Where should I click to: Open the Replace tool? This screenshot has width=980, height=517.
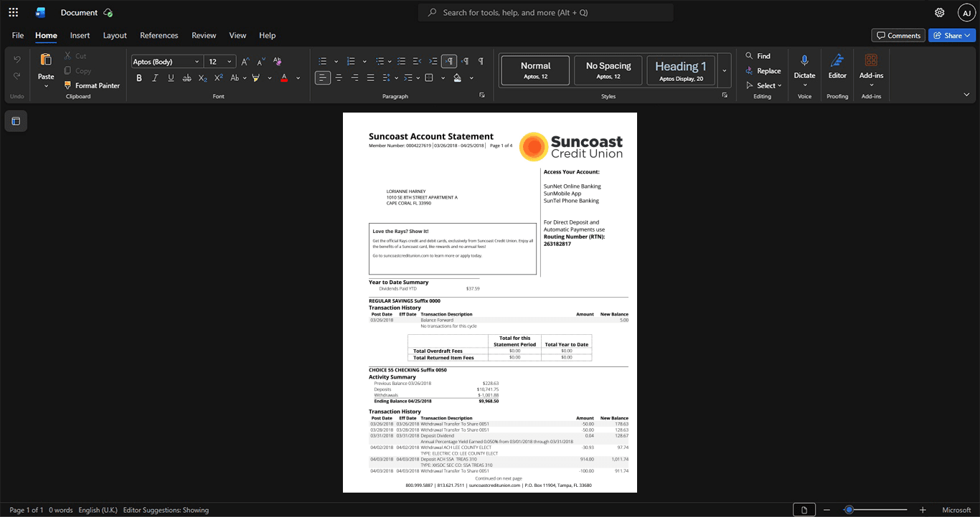pos(763,71)
